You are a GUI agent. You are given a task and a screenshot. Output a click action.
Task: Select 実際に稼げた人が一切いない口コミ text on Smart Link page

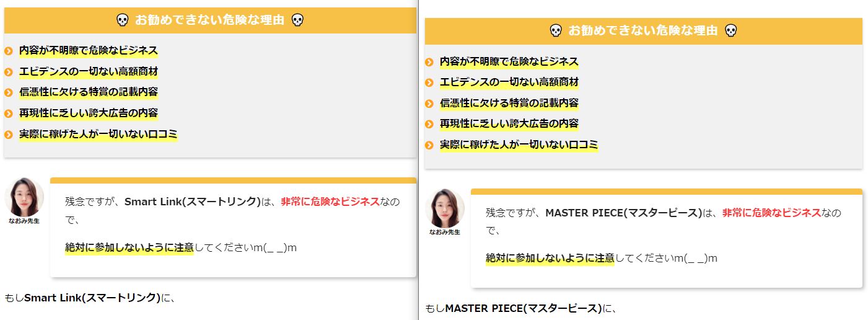click(99, 134)
